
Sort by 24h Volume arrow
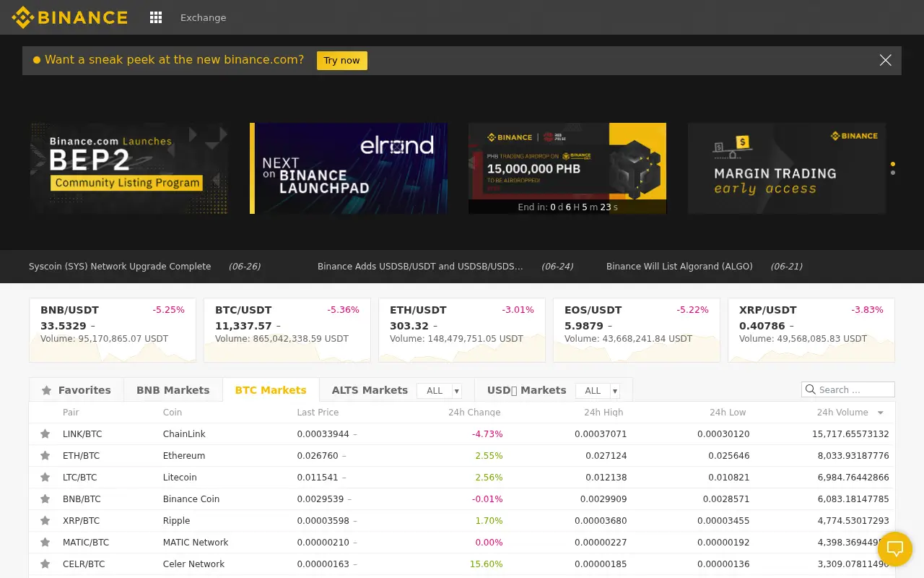[881, 413]
